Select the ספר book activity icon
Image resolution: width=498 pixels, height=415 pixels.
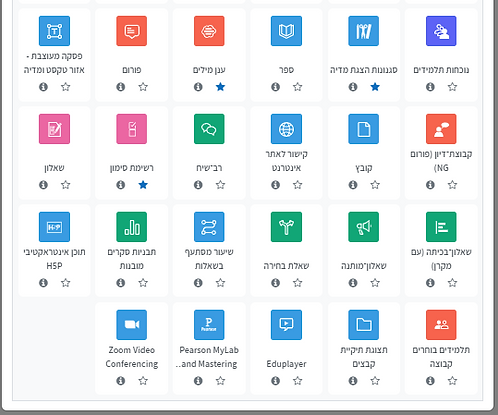tap(286, 31)
